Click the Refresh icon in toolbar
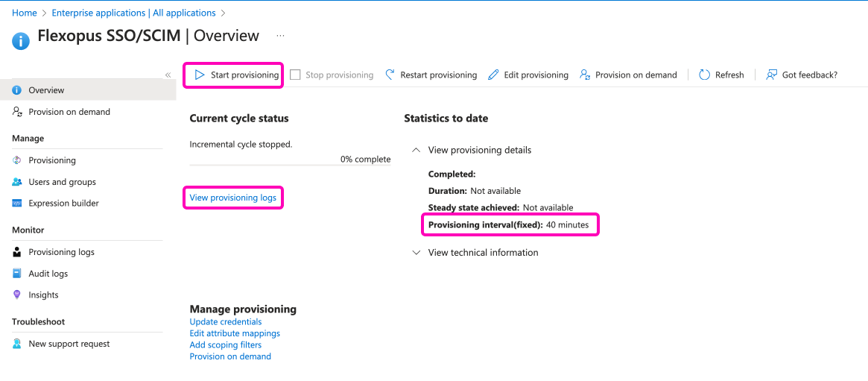The height and width of the screenshot is (381, 868). point(704,75)
